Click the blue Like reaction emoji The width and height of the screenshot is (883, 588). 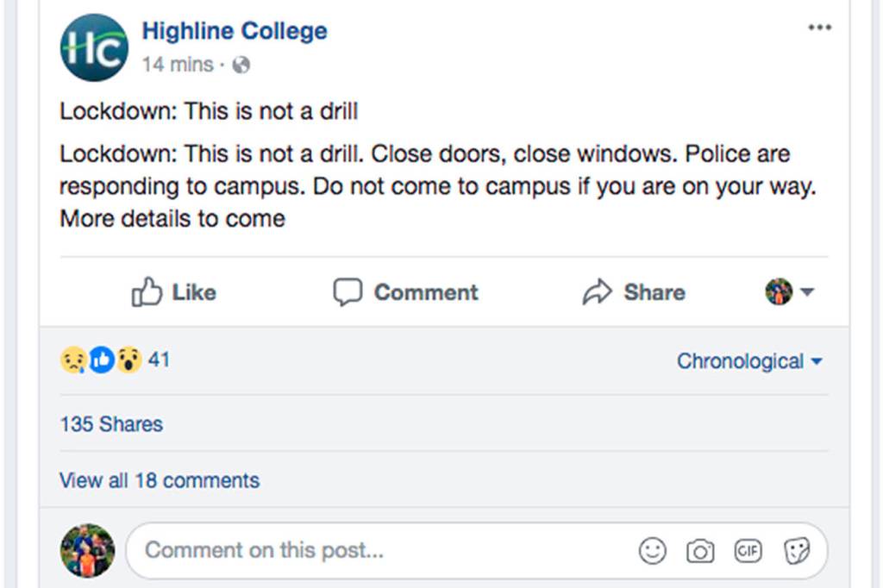click(x=102, y=360)
